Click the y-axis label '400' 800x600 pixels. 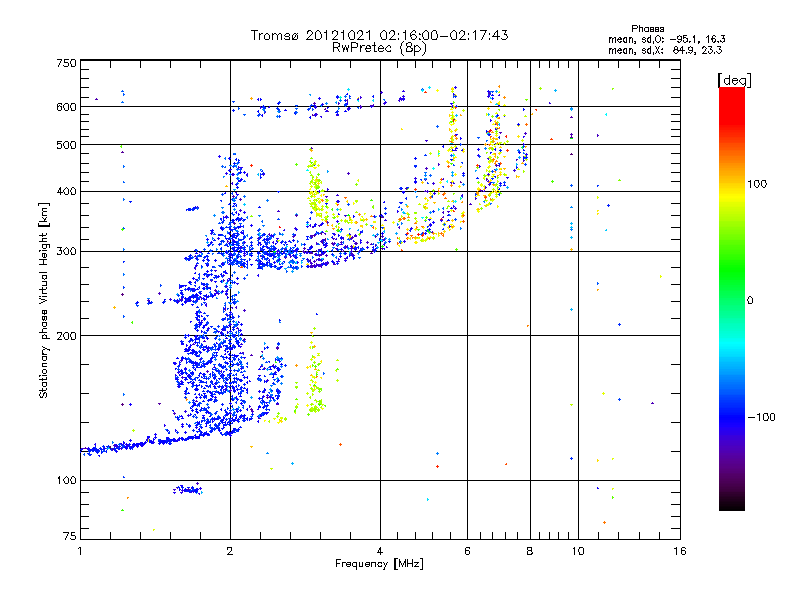[66, 192]
